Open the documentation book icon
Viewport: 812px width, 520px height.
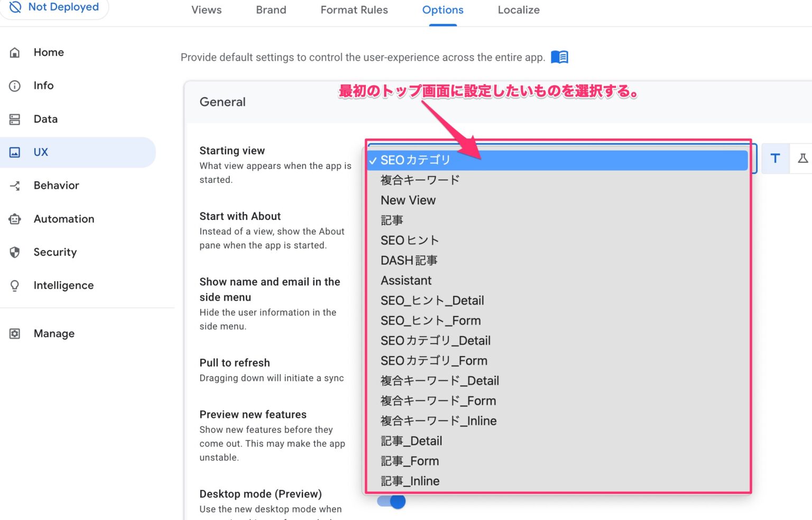point(560,57)
